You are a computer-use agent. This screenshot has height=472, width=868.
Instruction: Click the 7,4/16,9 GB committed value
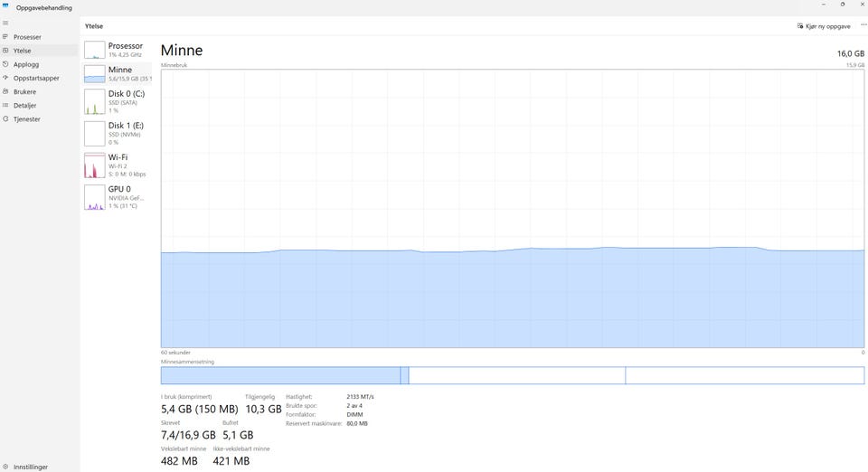click(x=188, y=435)
